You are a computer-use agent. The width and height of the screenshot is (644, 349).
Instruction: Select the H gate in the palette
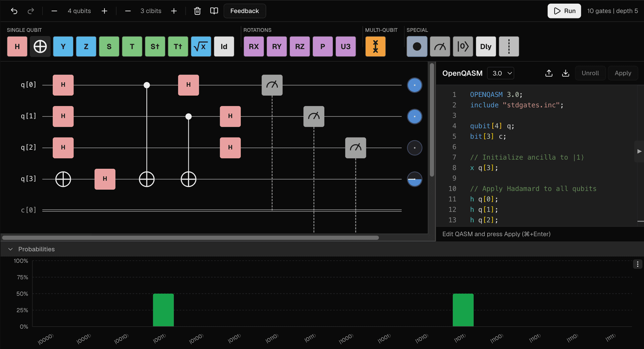[x=17, y=47]
